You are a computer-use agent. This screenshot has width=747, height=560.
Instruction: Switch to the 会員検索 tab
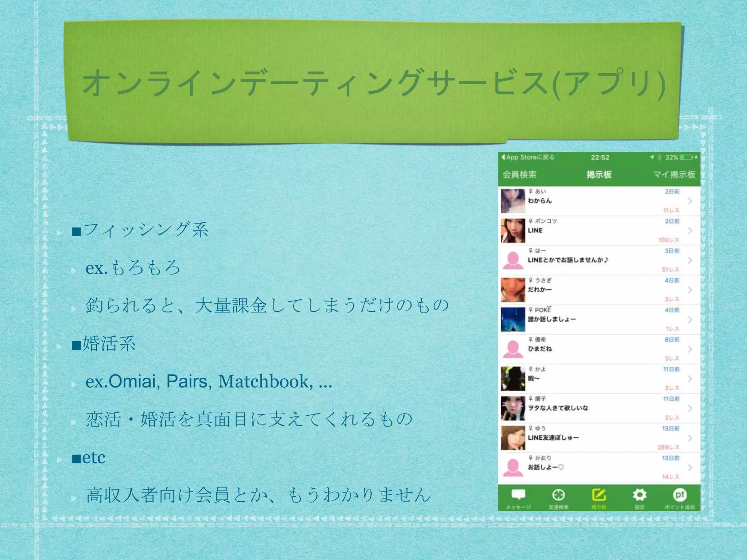pos(519,174)
